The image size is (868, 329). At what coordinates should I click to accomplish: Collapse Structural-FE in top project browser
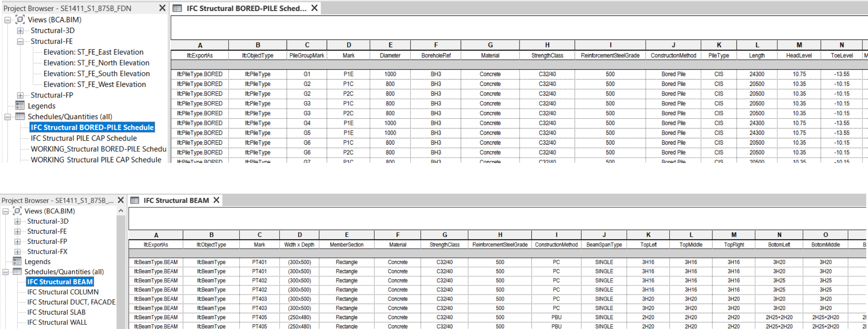click(20, 42)
